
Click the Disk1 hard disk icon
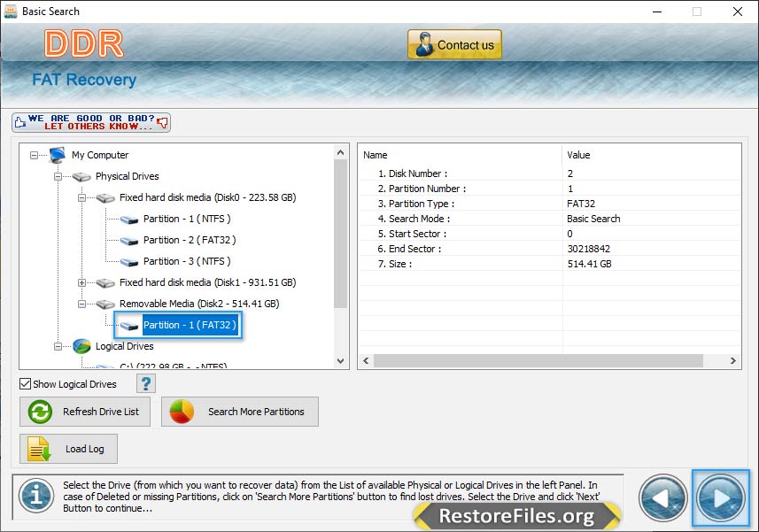(105, 283)
